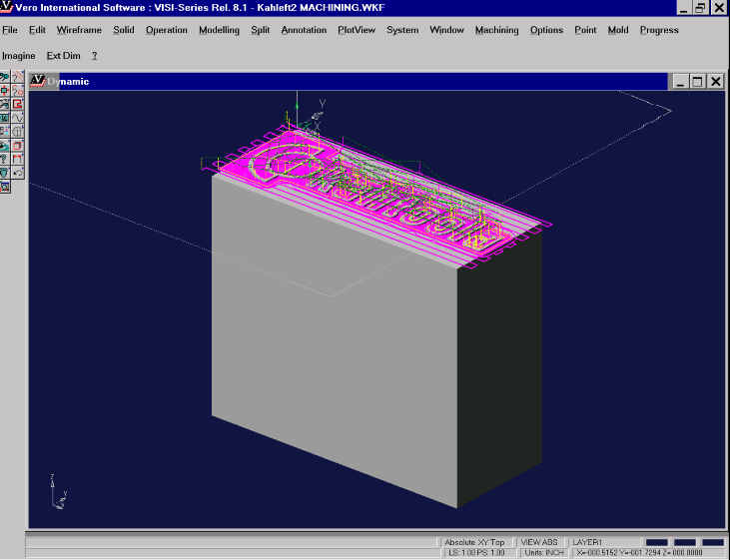Click the teal question-mark figure icon
The height and width of the screenshot is (560, 730).
pyautogui.click(x=5, y=159)
